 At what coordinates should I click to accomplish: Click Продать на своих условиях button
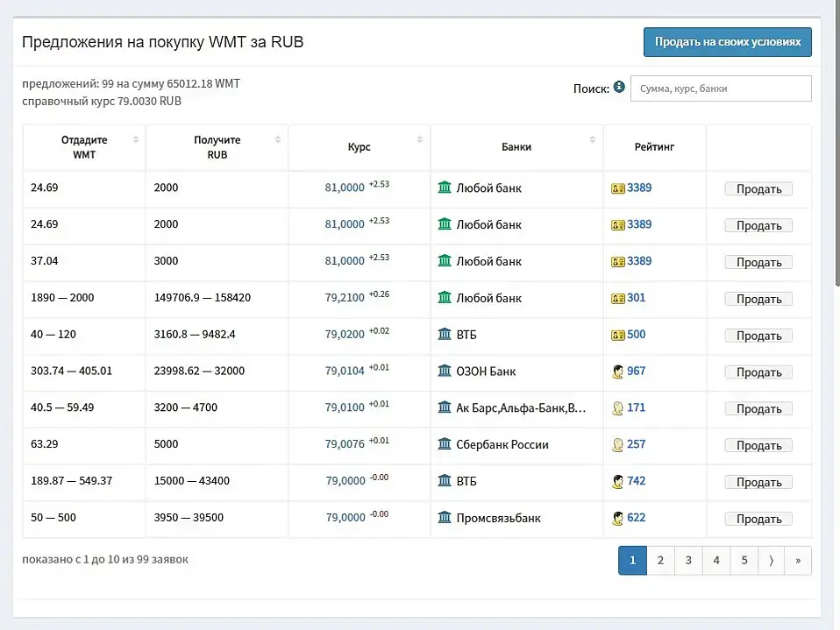pyautogui.click(x=728, y=42)
